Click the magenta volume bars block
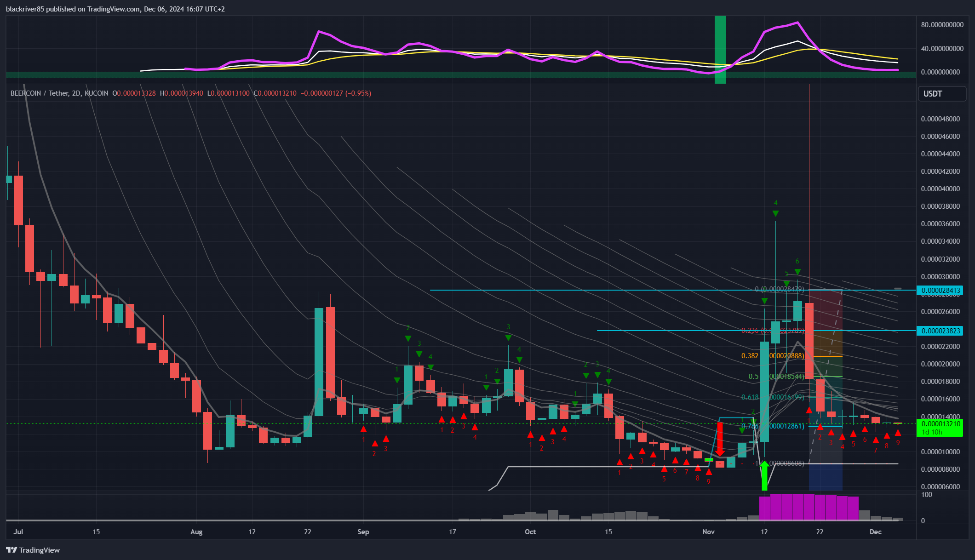Screen dimensions: 975x560 coord(809,507)
